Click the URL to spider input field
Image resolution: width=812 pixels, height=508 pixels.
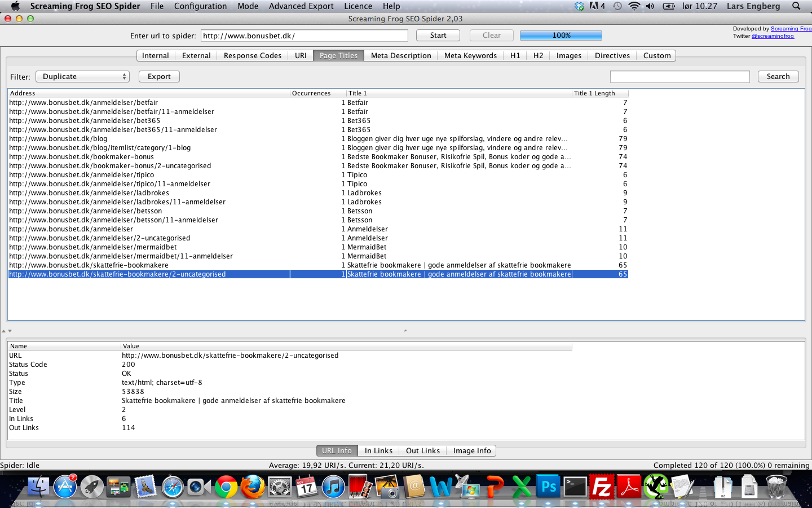[x=304, y=36]
